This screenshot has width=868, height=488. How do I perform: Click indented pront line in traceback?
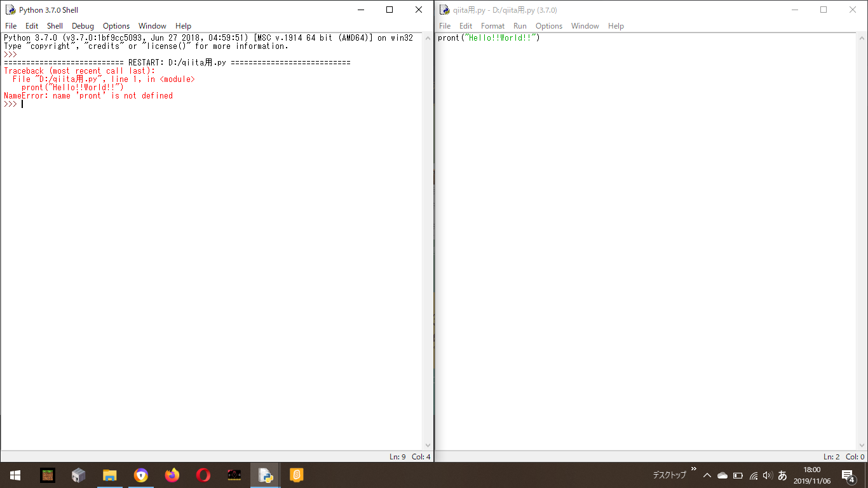72,88
